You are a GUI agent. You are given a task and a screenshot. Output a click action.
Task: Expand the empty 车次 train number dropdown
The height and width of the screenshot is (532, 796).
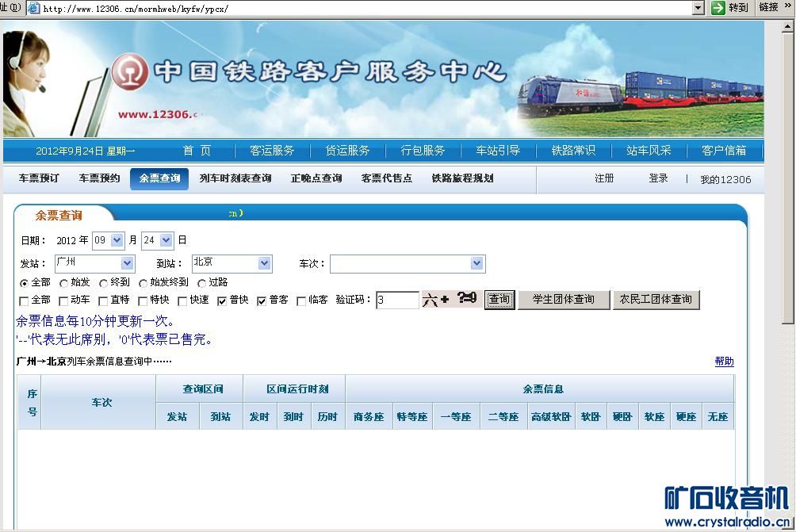[x=475, y=262]
